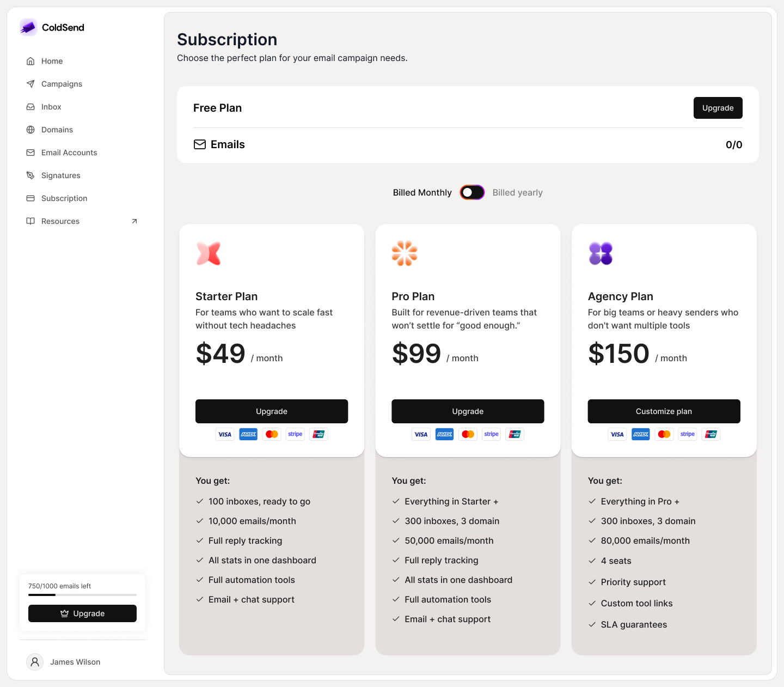Click the Domains globe icon
The height and width of the screenshot is (687, 784).
[30, 130]
